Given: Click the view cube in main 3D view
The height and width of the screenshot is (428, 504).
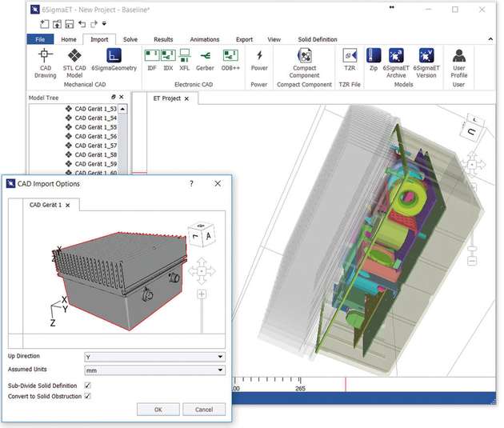Looking at the screenshot, I should point(474,126).
